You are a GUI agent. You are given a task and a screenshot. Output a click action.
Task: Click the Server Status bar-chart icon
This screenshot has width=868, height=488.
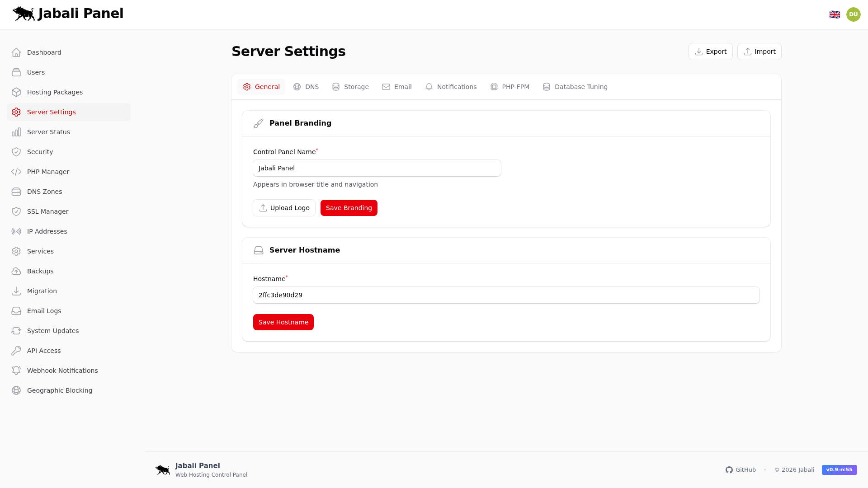[x=16, y=132]
